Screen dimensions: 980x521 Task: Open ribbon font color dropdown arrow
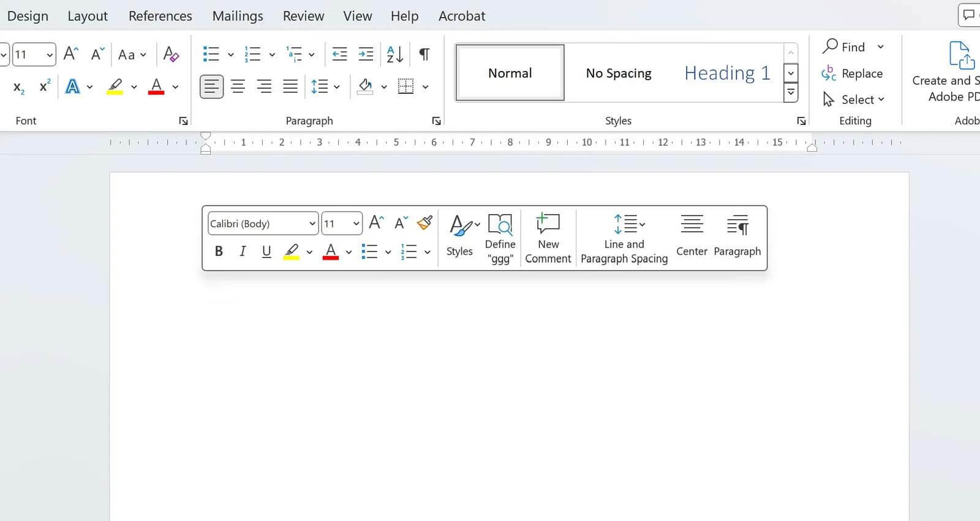point(175,87)
